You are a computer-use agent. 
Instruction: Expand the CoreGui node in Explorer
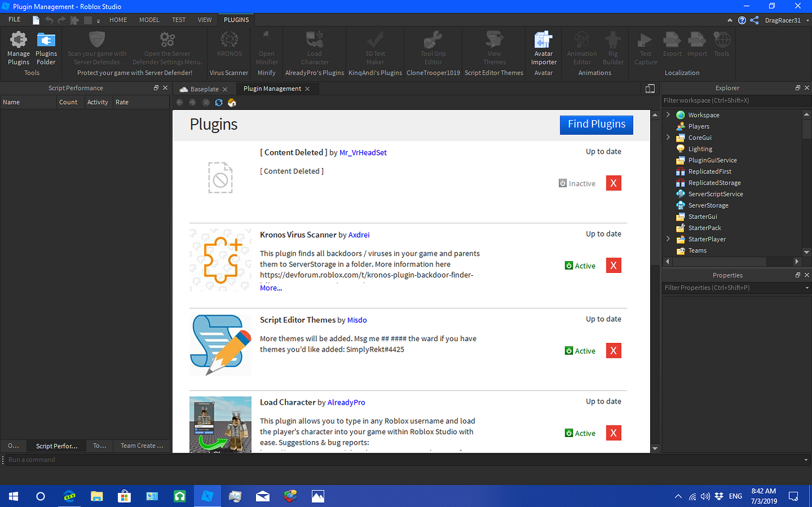click(x=668, y=137)
